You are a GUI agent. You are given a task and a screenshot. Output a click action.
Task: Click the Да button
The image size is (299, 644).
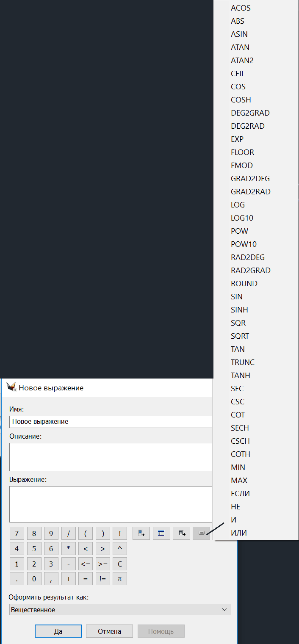(x=58, y=631)
